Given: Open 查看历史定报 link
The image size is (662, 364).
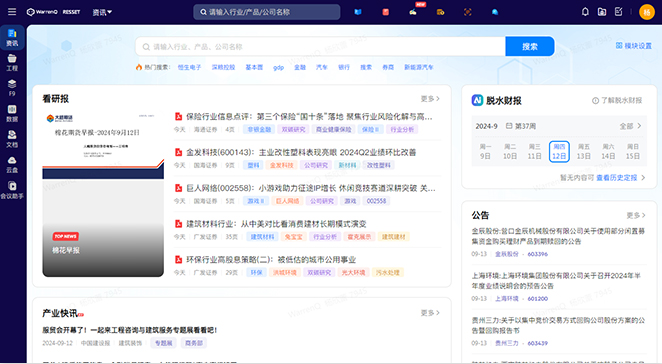Looking at the screenshot, I should (621, 177).
